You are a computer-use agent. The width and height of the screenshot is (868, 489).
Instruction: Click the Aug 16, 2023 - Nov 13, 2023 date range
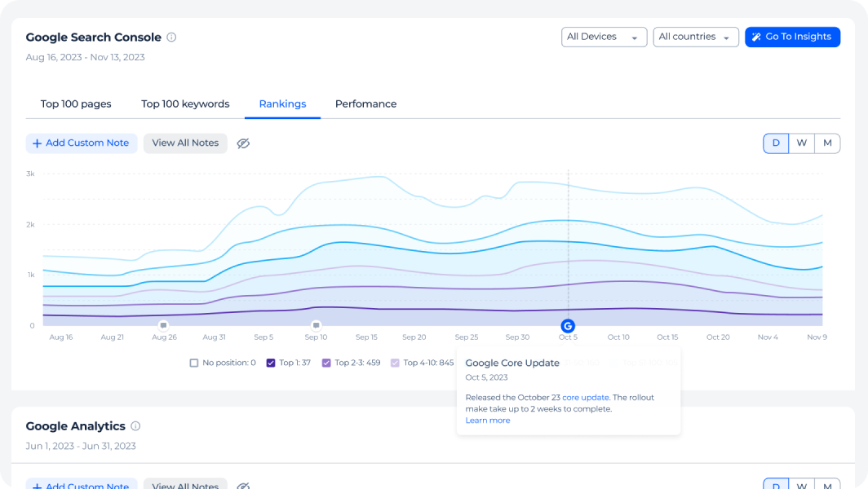pos(85,57)
